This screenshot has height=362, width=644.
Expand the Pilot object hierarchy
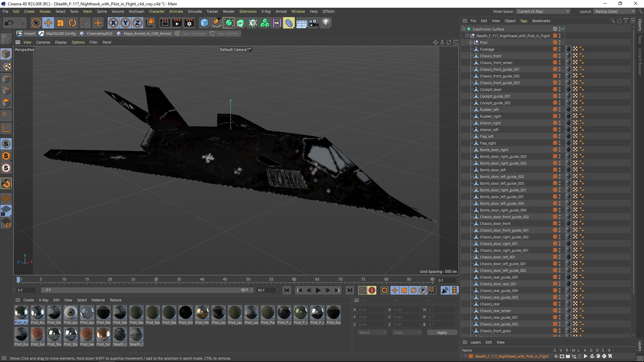pyautogui.click(x=471, y=43)
